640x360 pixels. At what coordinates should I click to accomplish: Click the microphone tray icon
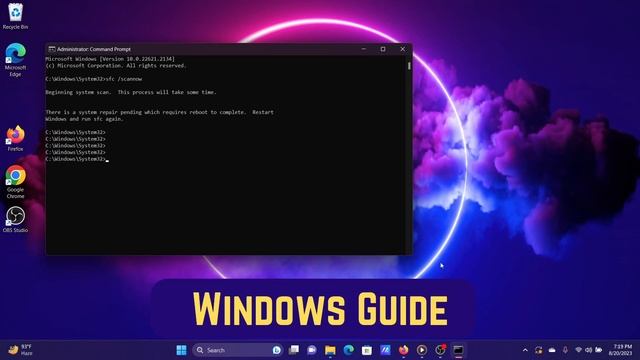pos(565,350)
